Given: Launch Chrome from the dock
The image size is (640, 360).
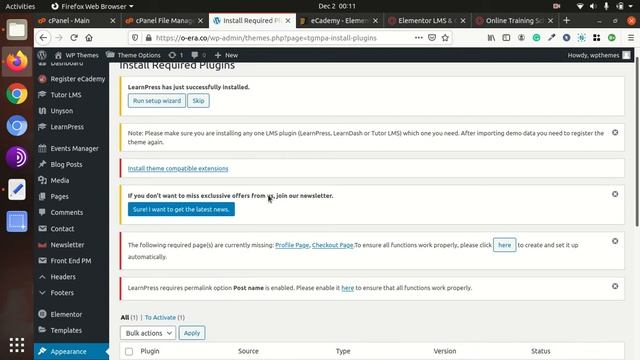Looking at the screenshot, I should coord(17,94).
